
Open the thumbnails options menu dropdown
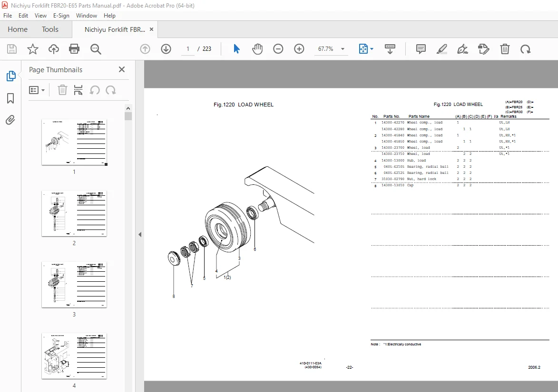coord(37,90)
